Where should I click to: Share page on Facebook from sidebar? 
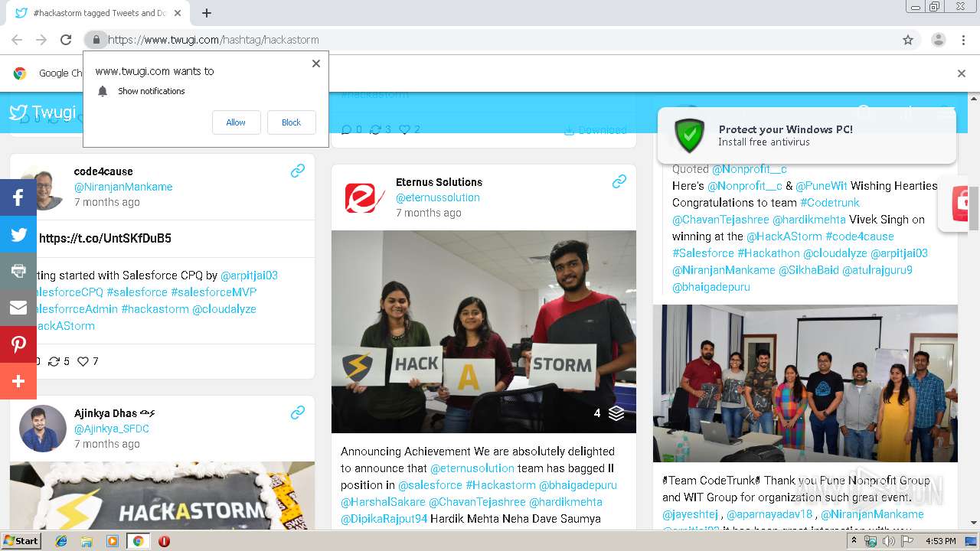click(x=18, y=197)
